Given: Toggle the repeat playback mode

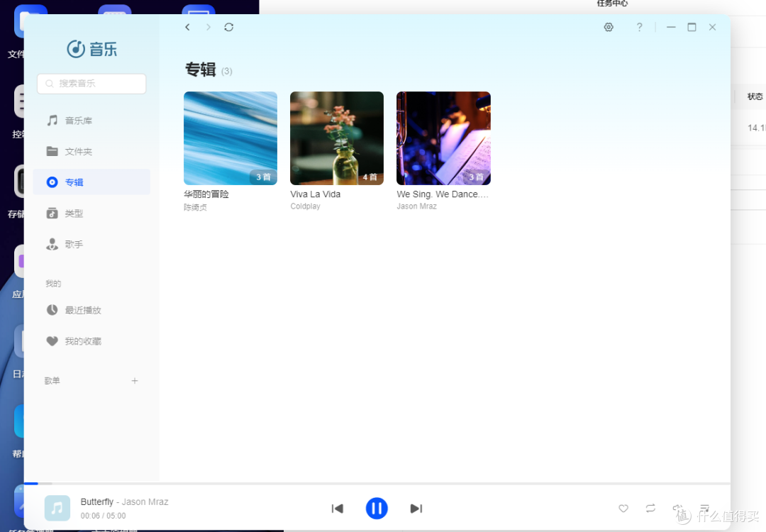Looking at the screenshot, I should [650, 509].
